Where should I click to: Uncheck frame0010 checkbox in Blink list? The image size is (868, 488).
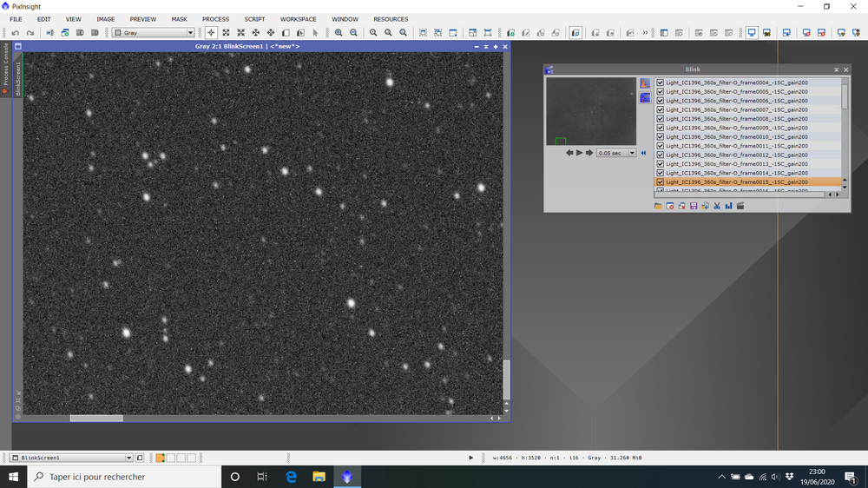660,137
